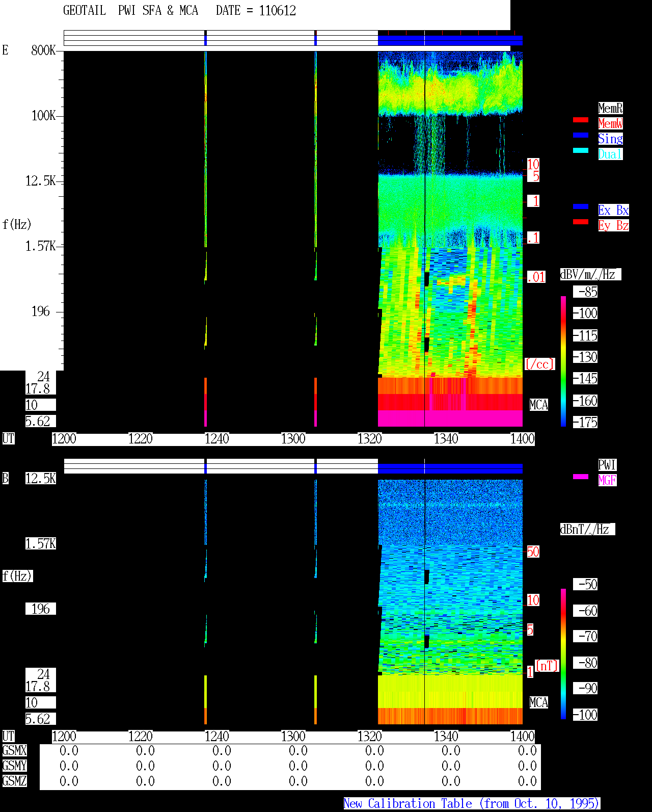Click the magnetic field color scale bar

[563, 654]
